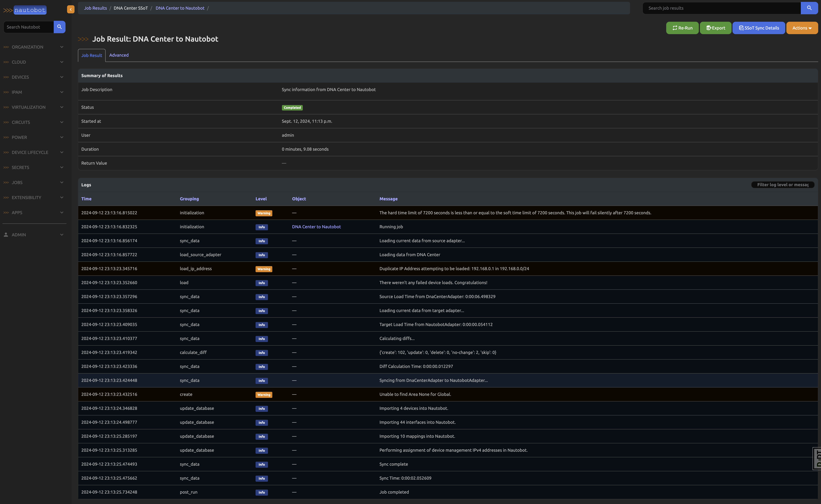Click the Django debug toolbar handle
The width and height of the screenshot is (821, 504).
point(817,459)
